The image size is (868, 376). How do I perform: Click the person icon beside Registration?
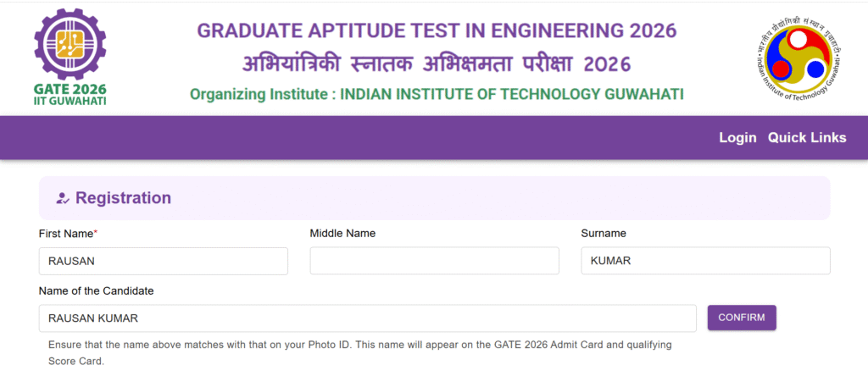coord(62,198)
